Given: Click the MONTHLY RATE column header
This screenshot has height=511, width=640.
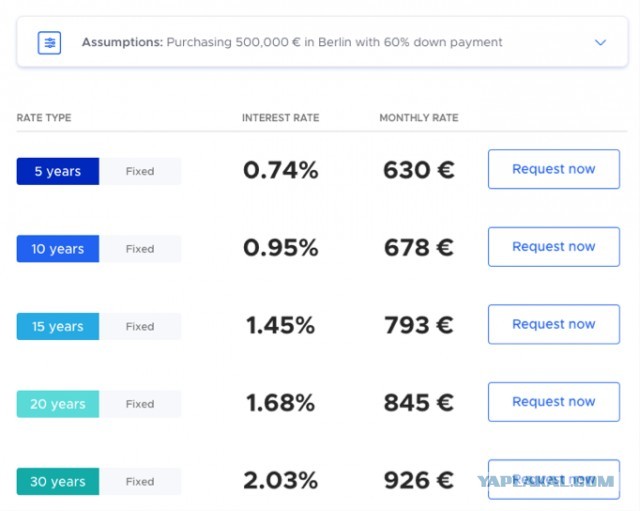Looking at the screenshot, I should (419, 118).
